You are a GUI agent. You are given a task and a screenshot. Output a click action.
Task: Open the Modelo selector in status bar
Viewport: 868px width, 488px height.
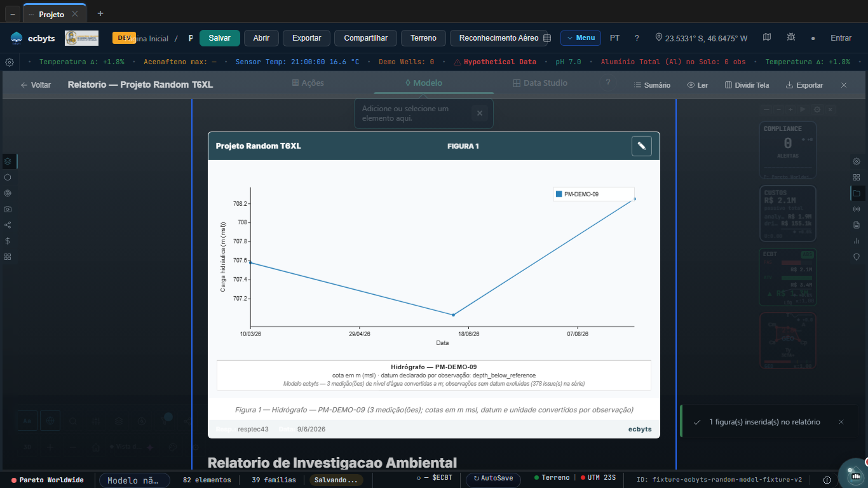(x=135, y=480)
